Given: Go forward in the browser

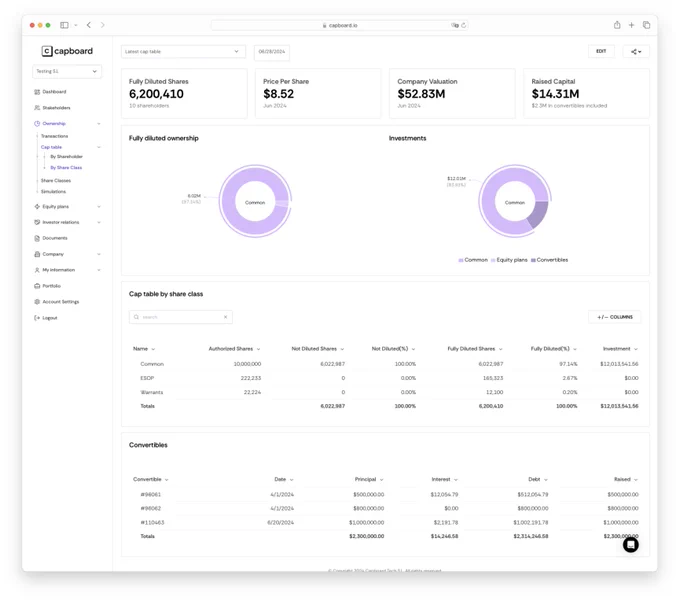Looking at the screenshot, I should pyautogui.click(x=103, y=25).
